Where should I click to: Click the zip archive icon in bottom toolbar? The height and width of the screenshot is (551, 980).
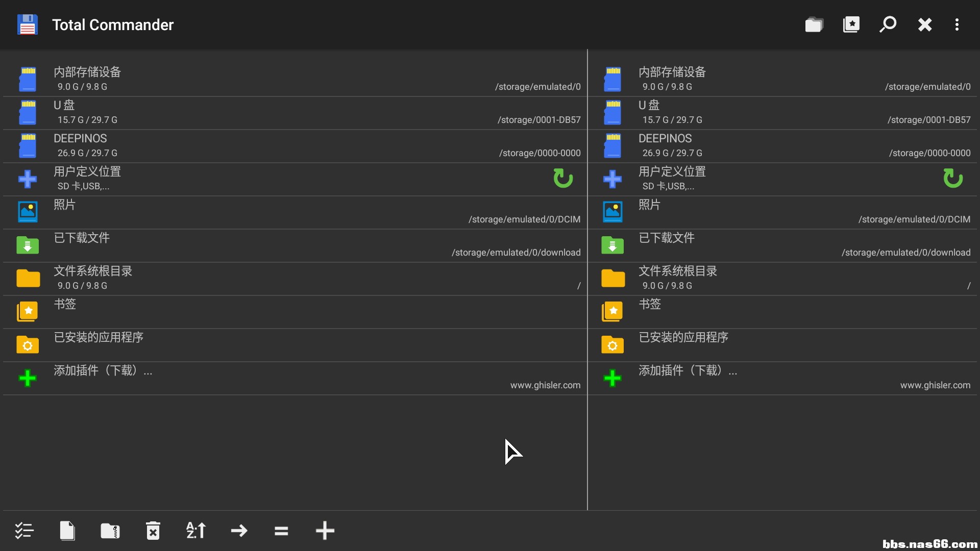tap(110, 531)
